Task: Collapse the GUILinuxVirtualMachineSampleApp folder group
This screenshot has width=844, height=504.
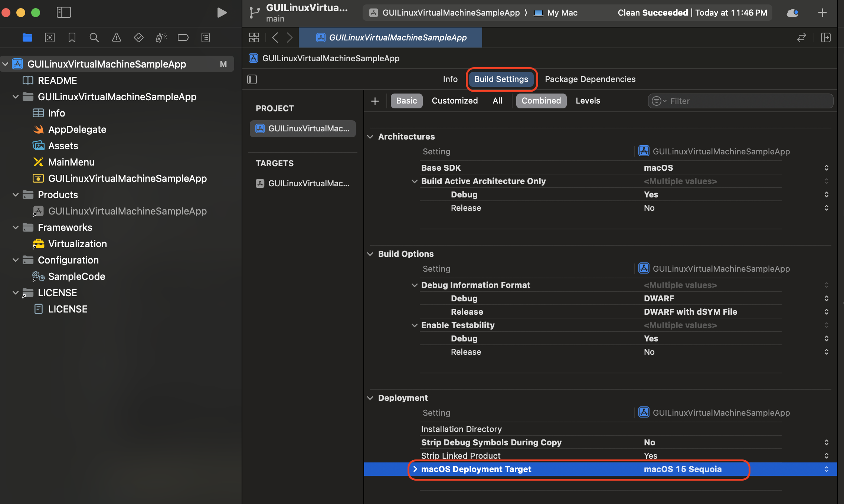Action: (x=16, y=96)
